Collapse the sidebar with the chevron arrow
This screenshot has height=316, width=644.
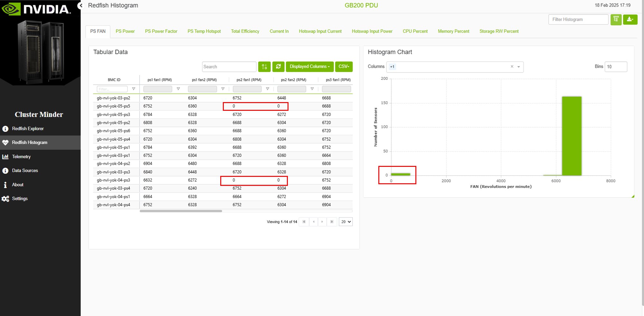coord(81,5)
